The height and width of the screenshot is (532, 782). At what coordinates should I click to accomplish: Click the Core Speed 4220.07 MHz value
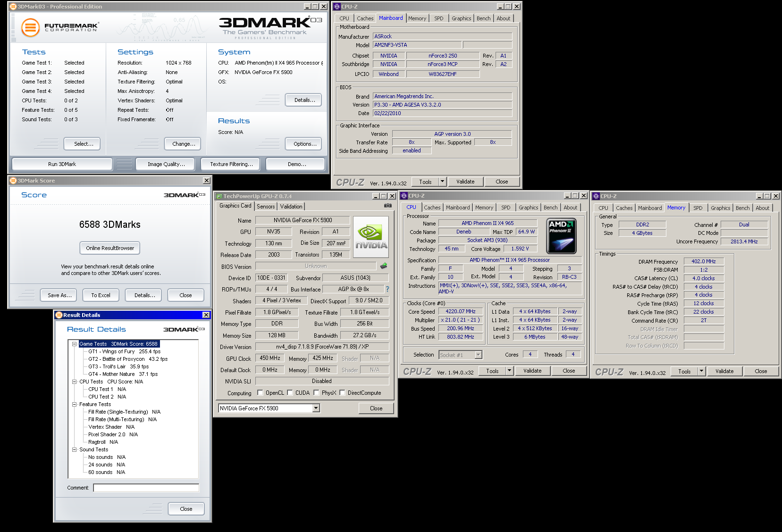tap(461, 311)
